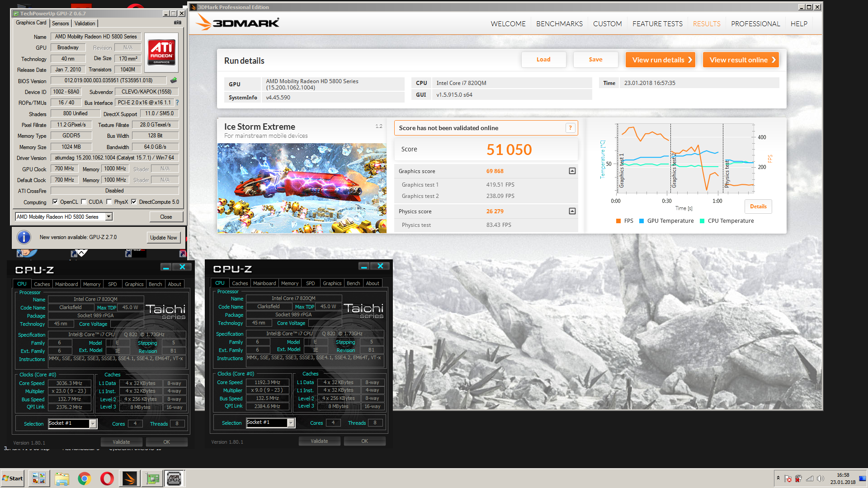Click the Ice Storm Extreme thumbnail image
Image resolution: width=868 pixels, height=488 pixels.
coord(302,188)
